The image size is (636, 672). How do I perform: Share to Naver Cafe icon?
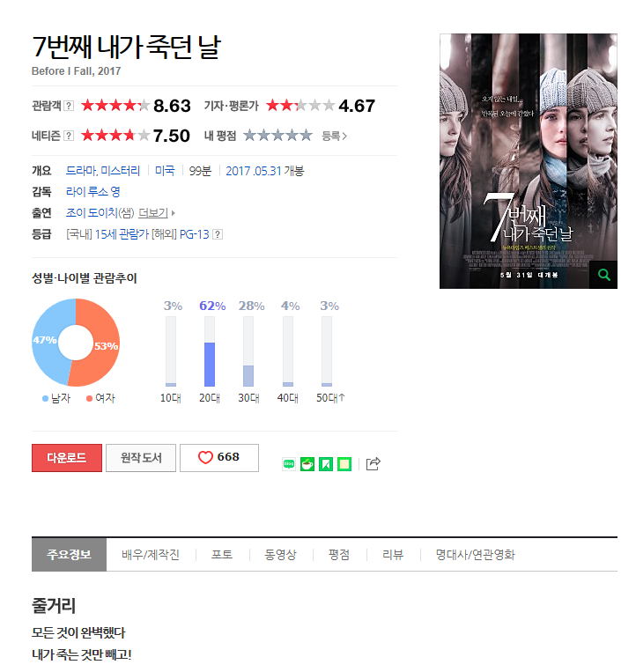[307, 464]
